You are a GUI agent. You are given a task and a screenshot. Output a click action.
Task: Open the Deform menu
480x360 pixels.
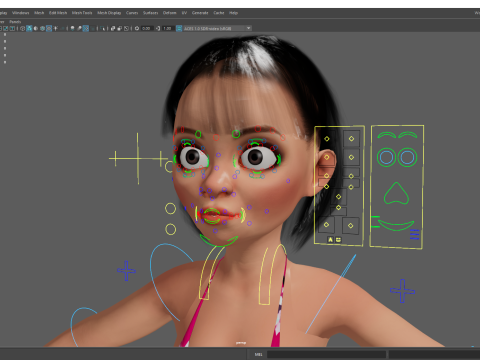coord(169,13)
